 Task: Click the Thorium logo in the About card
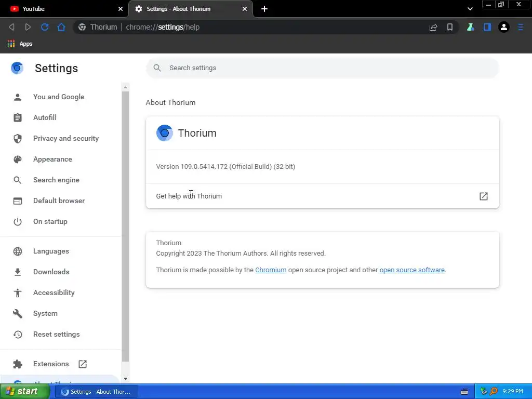tap(165, 133)
